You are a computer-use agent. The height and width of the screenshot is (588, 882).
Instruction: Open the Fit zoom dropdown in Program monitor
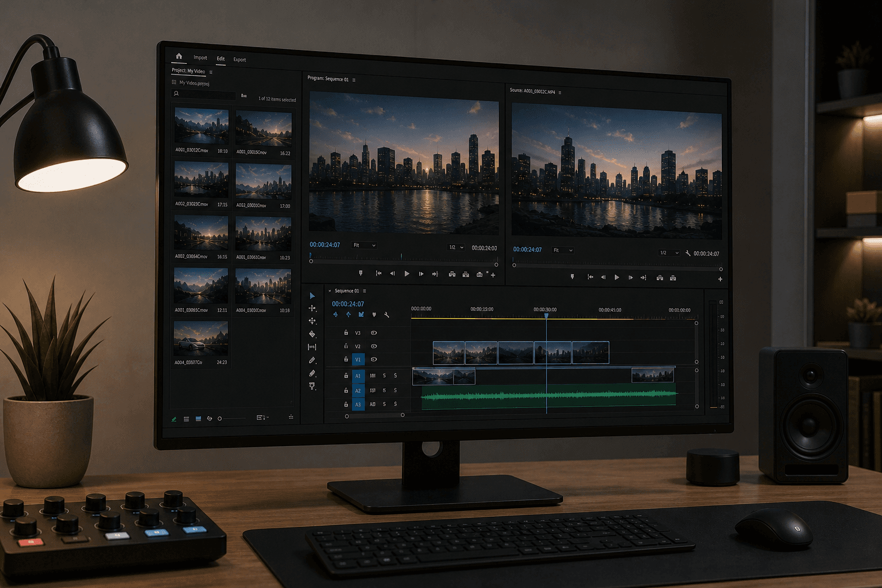click(x=365, y=245)
